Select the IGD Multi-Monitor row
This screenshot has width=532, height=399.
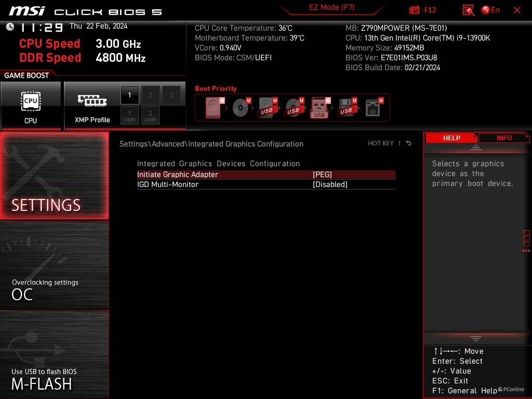[x=266, y=184]
